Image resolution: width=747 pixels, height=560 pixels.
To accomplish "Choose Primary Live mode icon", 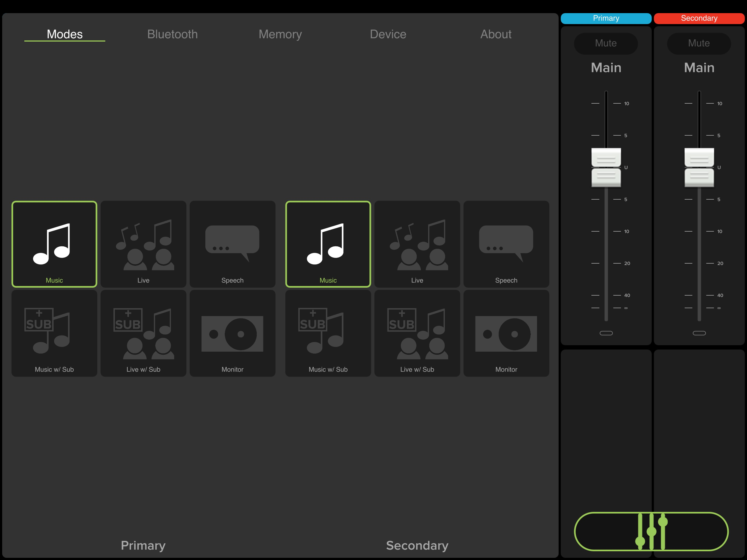I will click(x=143, y=244).
